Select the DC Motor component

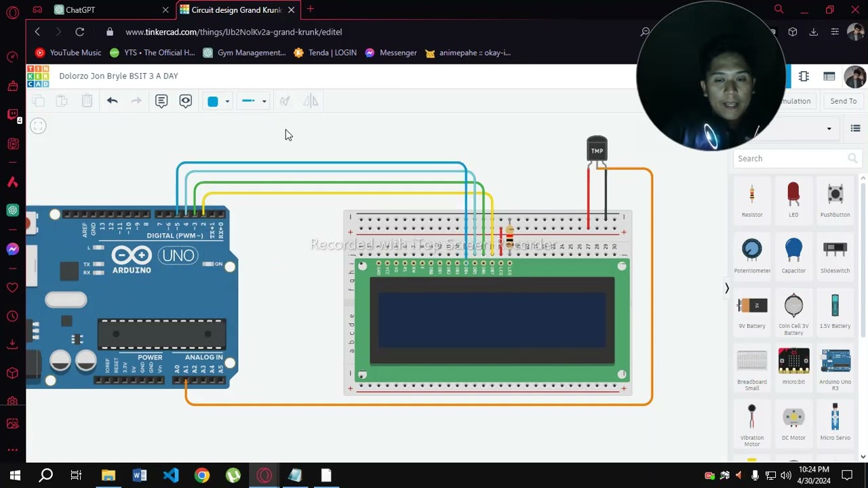[793, 423]
